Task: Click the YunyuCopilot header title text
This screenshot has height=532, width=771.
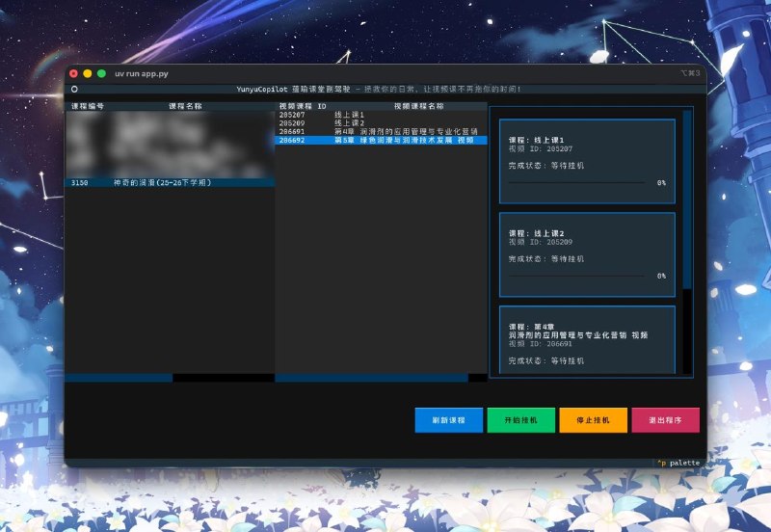Action: 378,89
